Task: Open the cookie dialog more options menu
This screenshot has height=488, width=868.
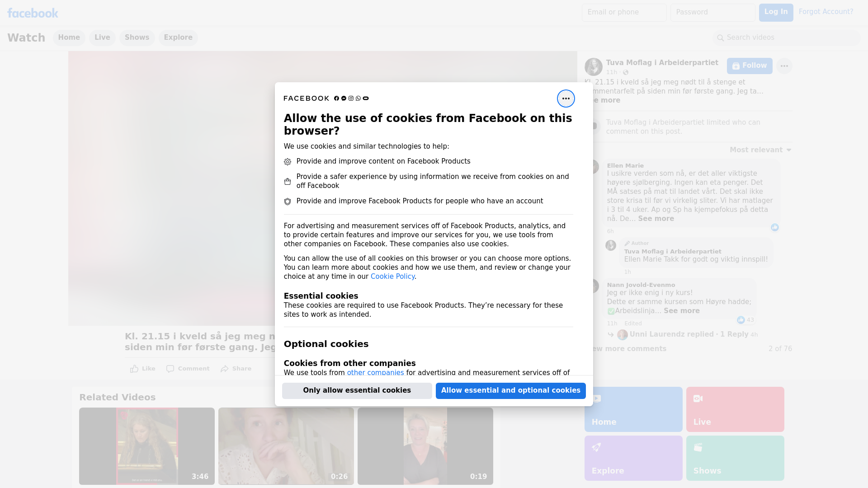Action: 566,99
